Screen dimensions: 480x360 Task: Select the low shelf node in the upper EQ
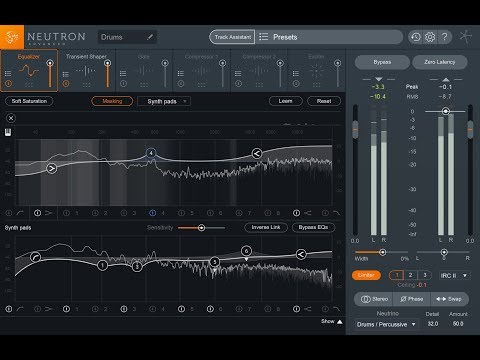51,168
